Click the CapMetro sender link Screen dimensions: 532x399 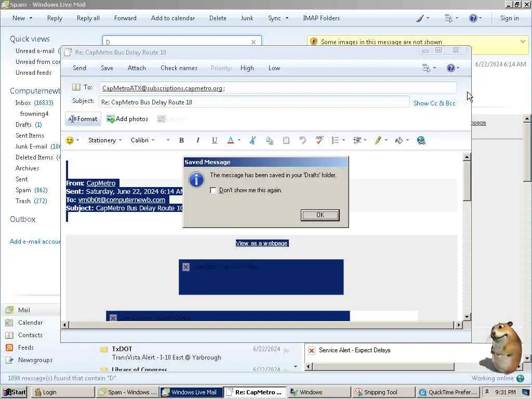101,183
